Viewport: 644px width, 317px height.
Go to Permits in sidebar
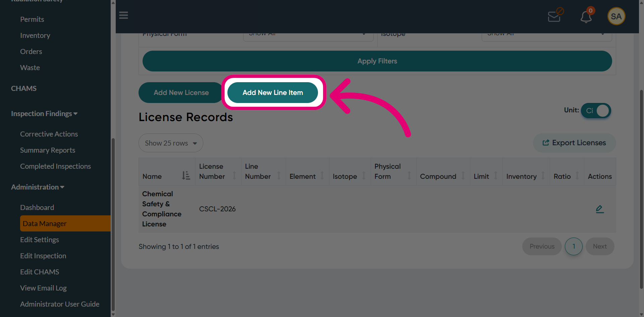click(x=32, y=19)
